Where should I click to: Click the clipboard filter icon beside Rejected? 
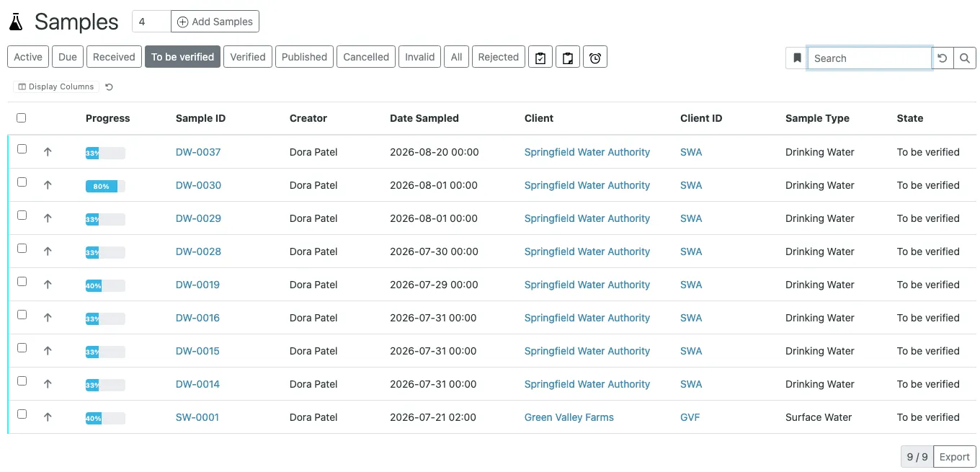(568, 57)
